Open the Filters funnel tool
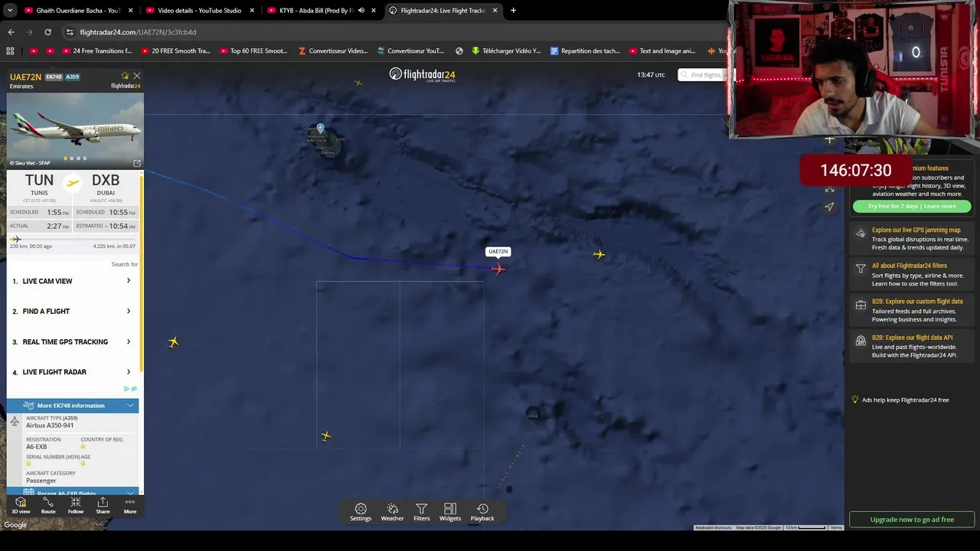Screen dimensions: 980x551 tap(421, 513)
